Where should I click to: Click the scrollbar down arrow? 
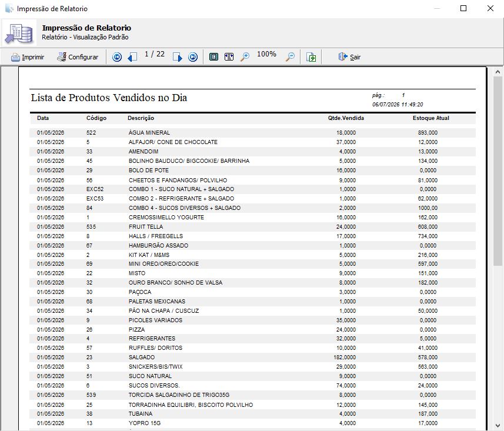(498, 426)
